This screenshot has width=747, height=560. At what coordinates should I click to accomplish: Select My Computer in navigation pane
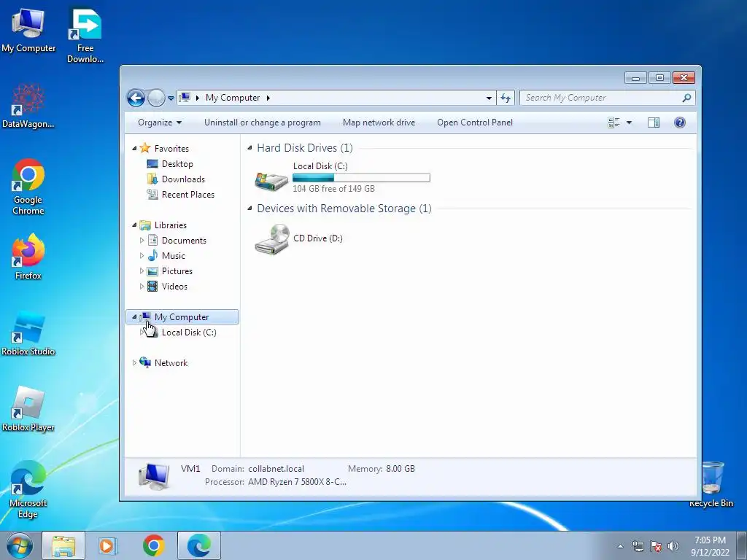[x=182, y=317]
